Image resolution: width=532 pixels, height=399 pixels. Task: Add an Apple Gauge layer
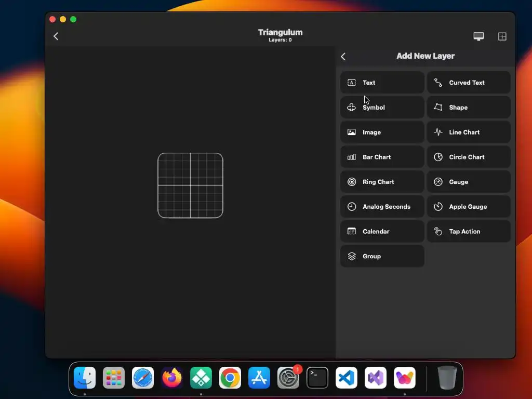click(469, 206)
